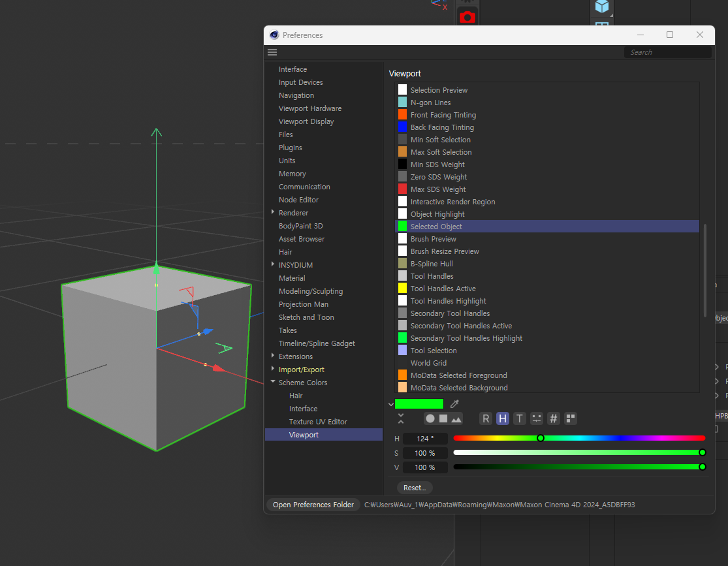Select the Tool Selection row
Viewport: 728px width, 566px height.
tap(547, 351)
